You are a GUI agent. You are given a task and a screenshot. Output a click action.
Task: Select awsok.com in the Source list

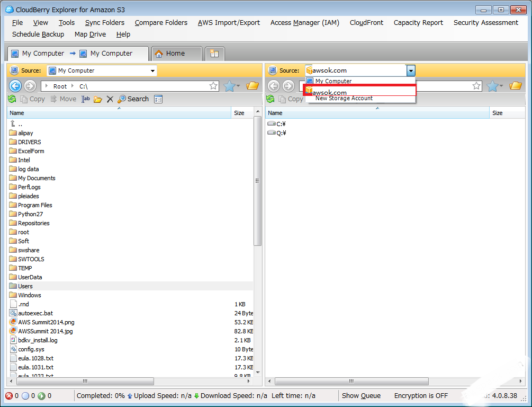360,91
